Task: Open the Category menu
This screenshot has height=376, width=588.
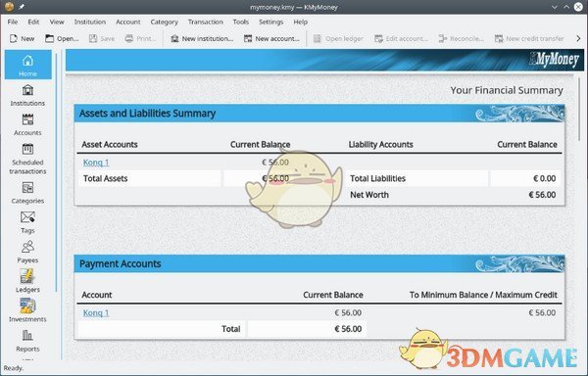Action: click(165, 23)
